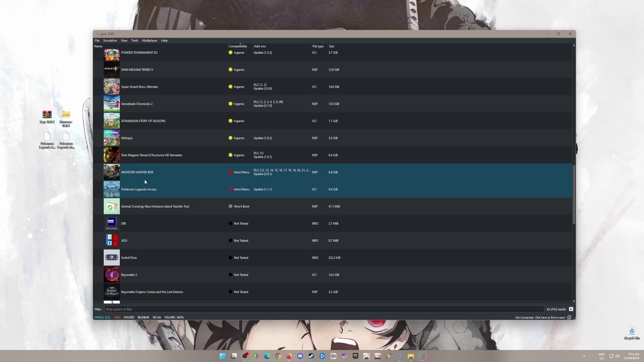Open the multiplayer room status icon

570,318
